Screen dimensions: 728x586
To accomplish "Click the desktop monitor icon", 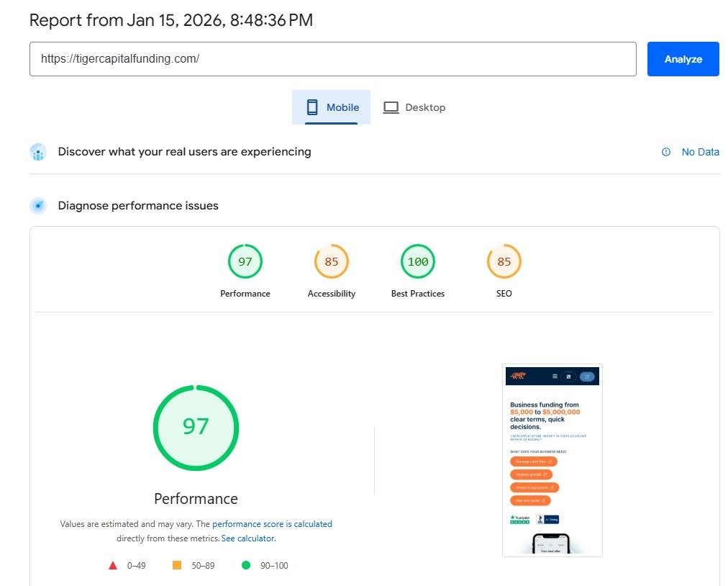I will pos(391,107).
